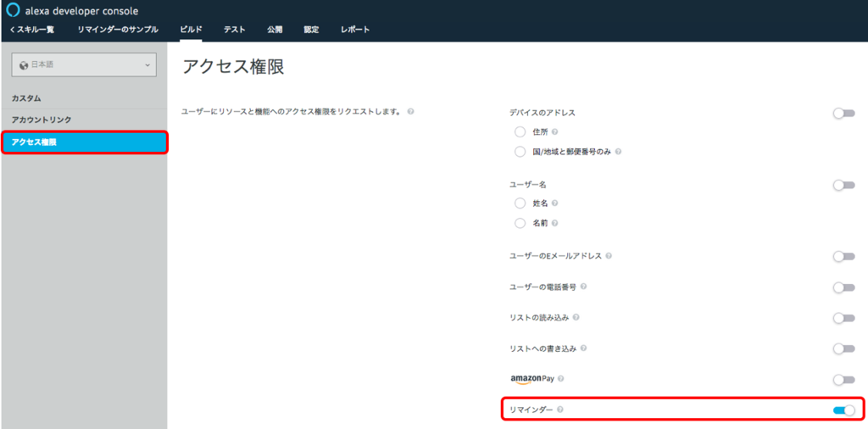Click the Amazon Pay logo

coord(532,379)
